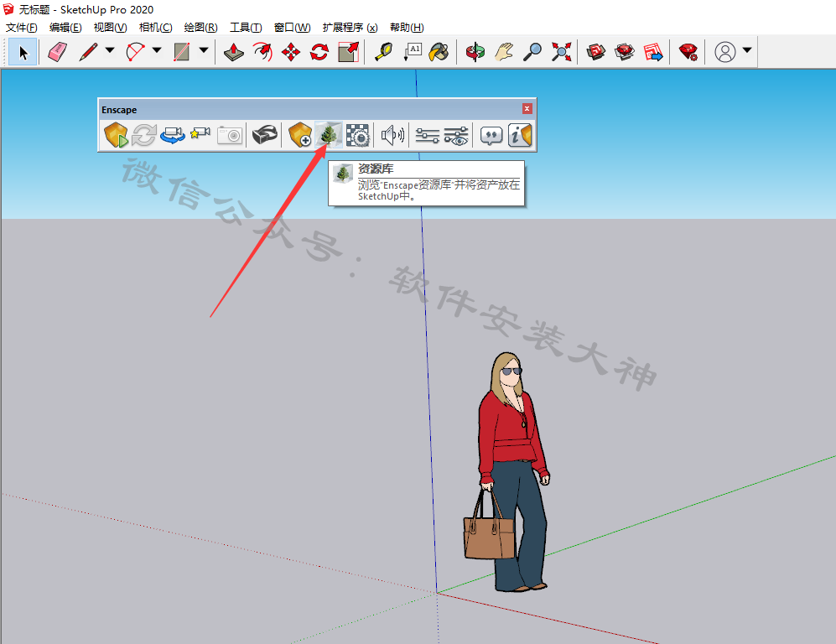Choose the Push/Pull tool
The image size is (836, 644).
click(x=233, y=52)
